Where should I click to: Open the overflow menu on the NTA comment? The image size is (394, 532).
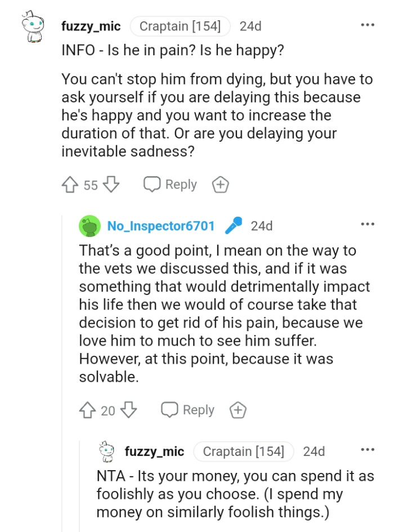pos(368,449)
